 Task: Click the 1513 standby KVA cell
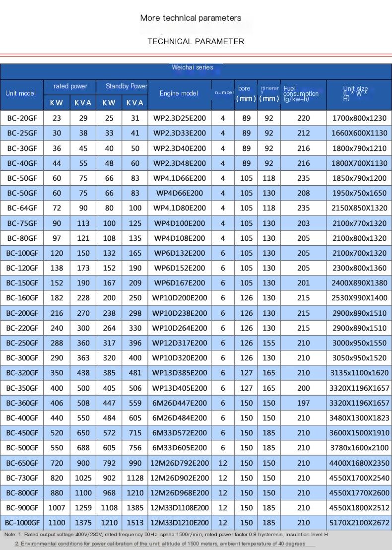click(135, 523)
